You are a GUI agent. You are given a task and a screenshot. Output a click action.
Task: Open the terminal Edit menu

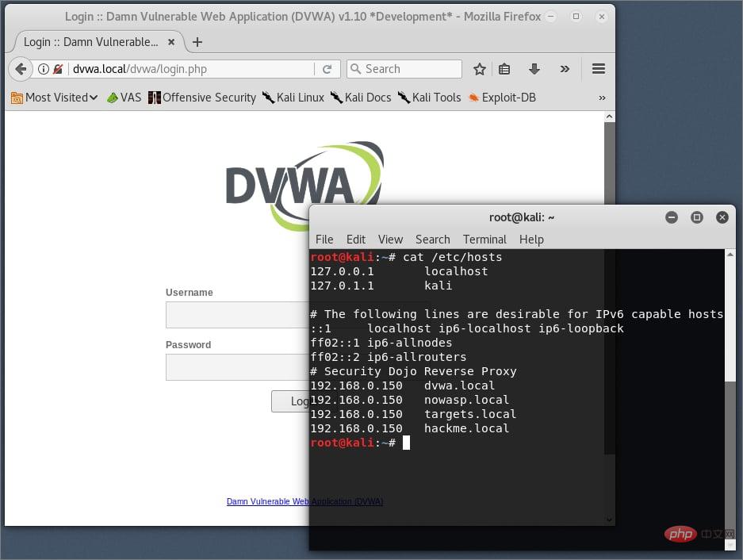(x=356, y=240)
